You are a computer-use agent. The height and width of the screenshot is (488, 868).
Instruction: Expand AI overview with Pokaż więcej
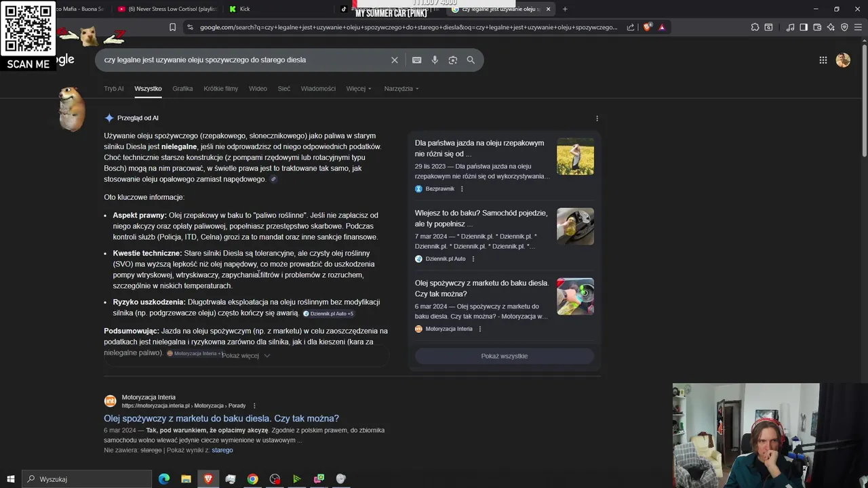click(x=245, y=355)
